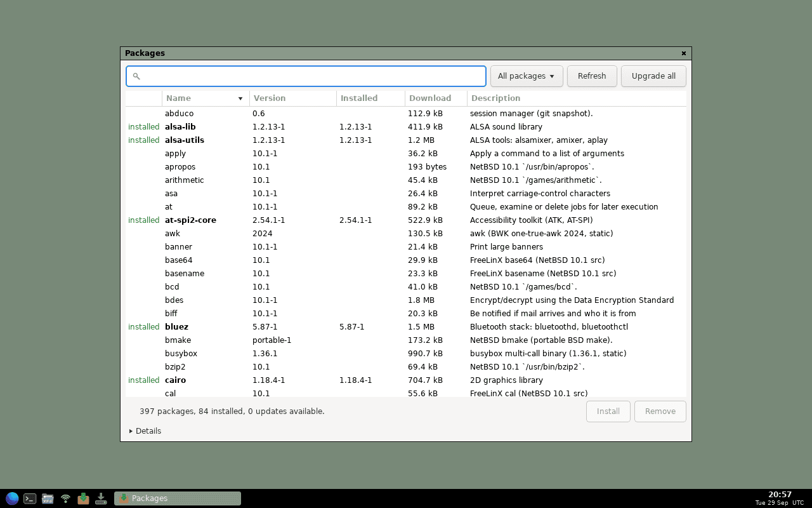
Task: Select the base64 package
Action: click(x=406, y=260)
